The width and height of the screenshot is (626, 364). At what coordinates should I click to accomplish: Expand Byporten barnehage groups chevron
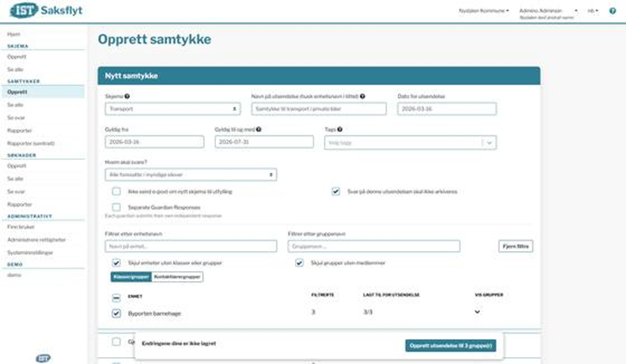pos(477,312)
